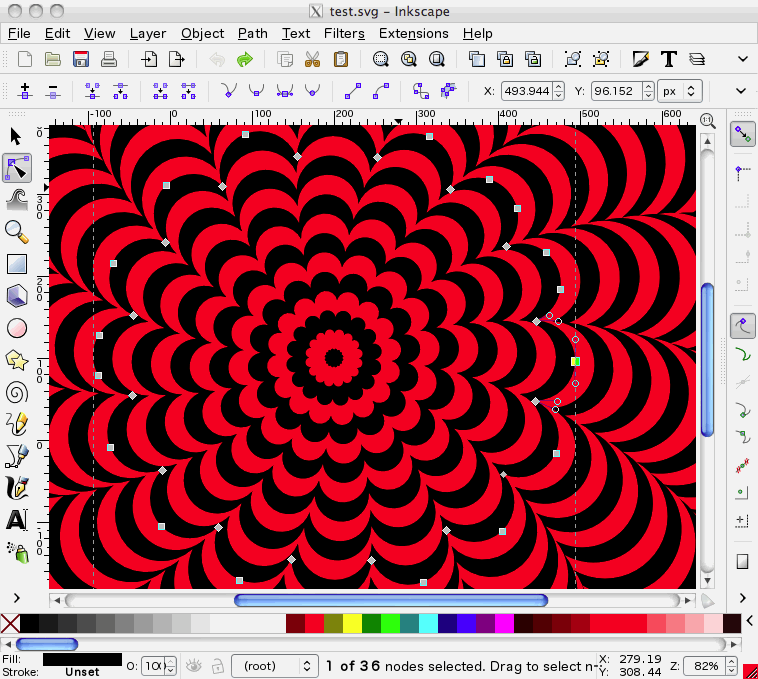This screenshot has height=679, width=758.
Task: Select the Spiral tool
Action: [x=17, y=392]
